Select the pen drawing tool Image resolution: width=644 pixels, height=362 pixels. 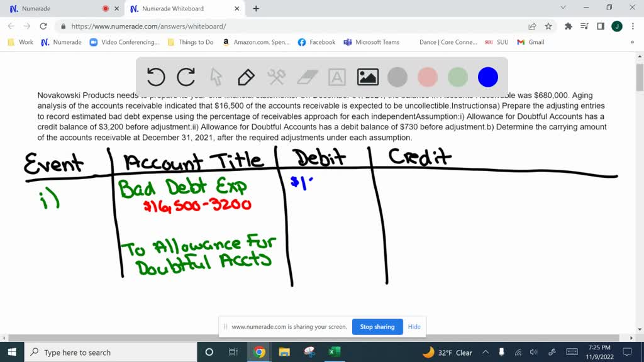point(245,76)
